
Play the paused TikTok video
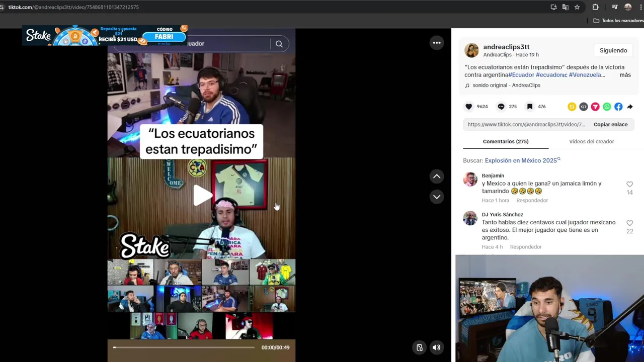[202, 196]
